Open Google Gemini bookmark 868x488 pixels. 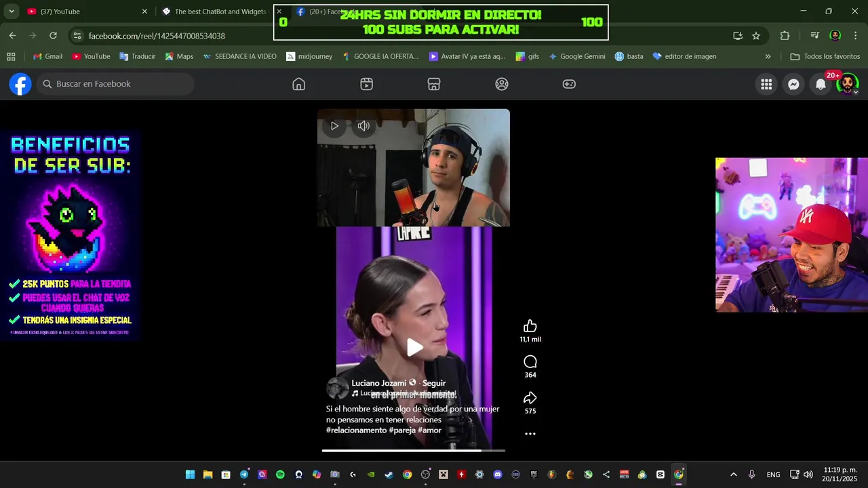[577, 56]
